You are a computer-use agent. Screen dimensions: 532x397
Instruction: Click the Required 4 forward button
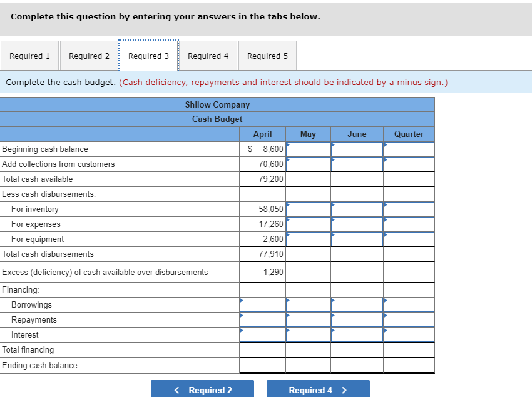tap(317, 388)
